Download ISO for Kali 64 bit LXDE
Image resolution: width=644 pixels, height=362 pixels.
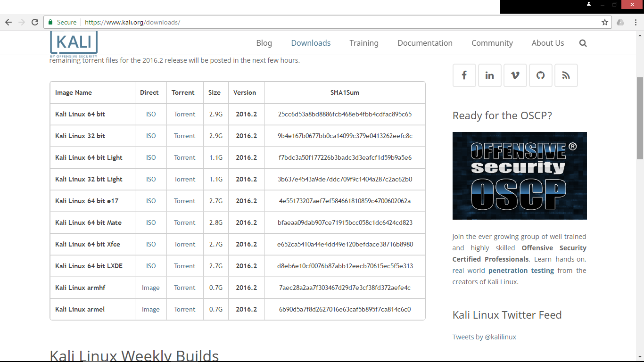[x=151, y=266]
